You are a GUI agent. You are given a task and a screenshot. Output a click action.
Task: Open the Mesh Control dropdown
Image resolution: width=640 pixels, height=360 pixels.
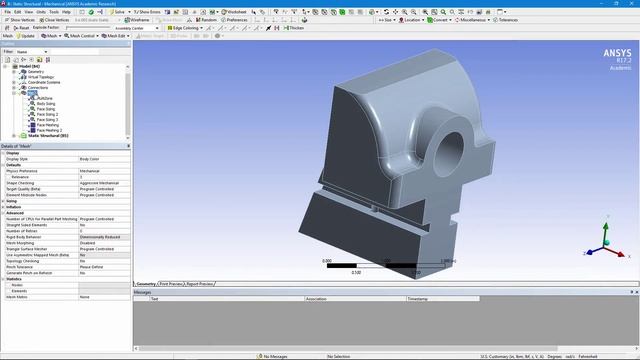point(81,36)
